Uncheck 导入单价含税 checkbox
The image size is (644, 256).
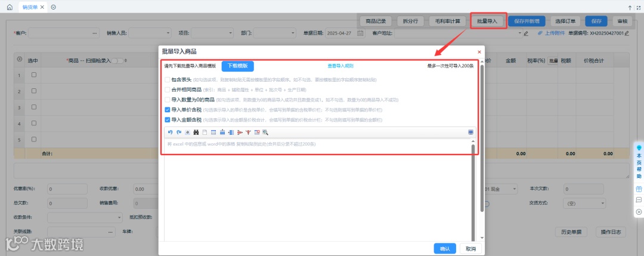(167, 110)
